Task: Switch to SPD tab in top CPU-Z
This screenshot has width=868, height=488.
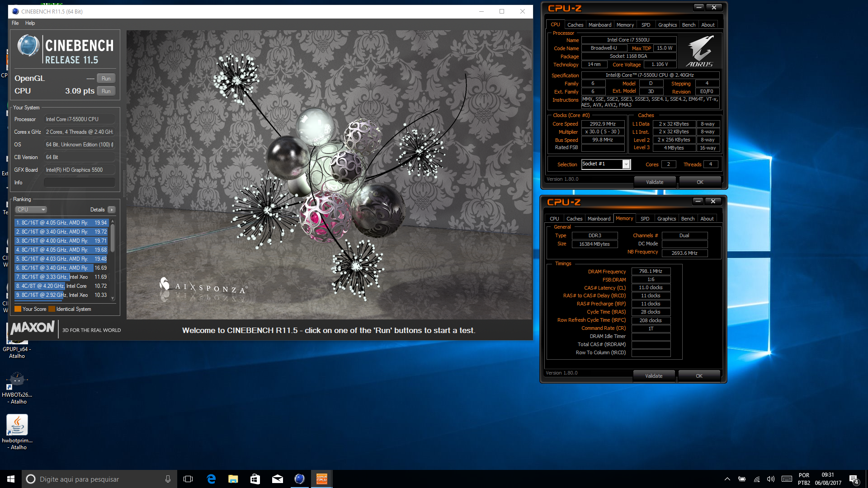Action: click(646, 25)
